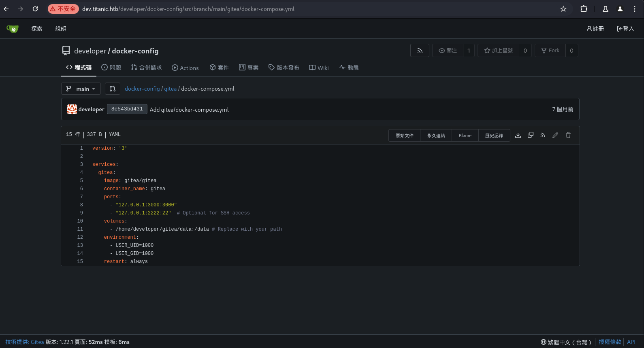Open the 不安全 site security warning
The height and width of the screenshot is (348, 644).
[63, 9]
